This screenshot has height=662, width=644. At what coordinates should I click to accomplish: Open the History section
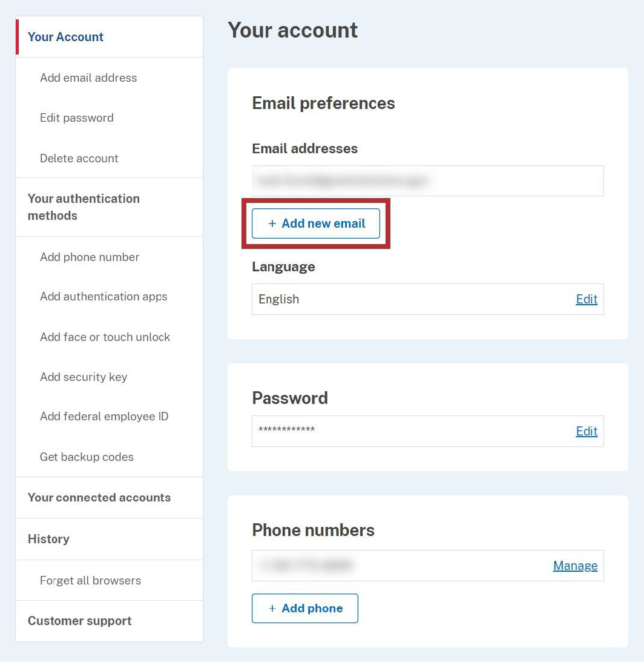pos(48,538)
